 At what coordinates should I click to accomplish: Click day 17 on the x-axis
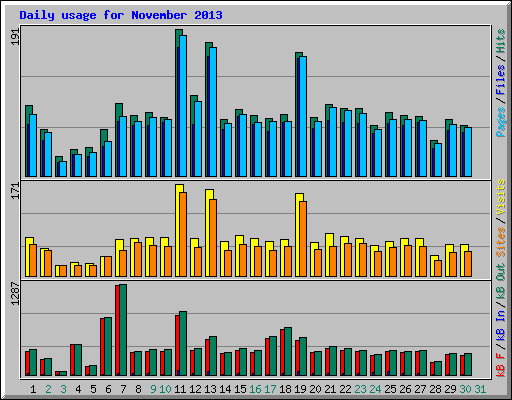click(x=270, y=389)
